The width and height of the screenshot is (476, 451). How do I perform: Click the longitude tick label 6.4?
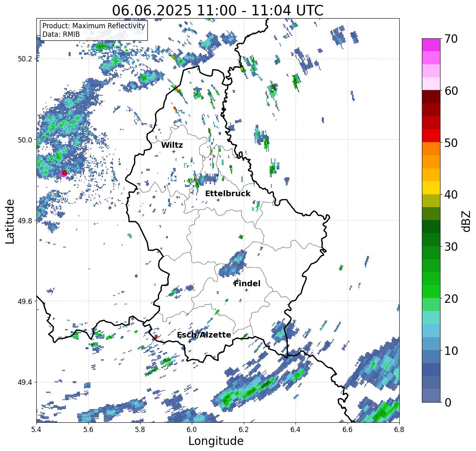(296, 430)
